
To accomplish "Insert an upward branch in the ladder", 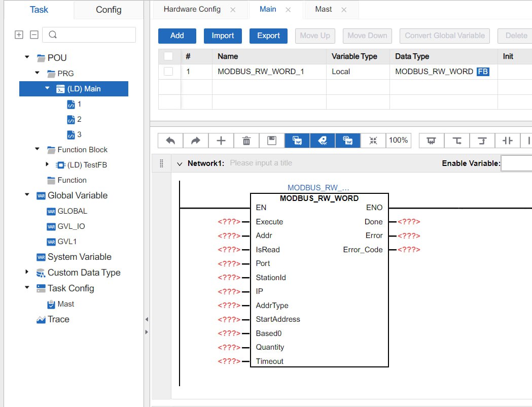I will 482,141.
